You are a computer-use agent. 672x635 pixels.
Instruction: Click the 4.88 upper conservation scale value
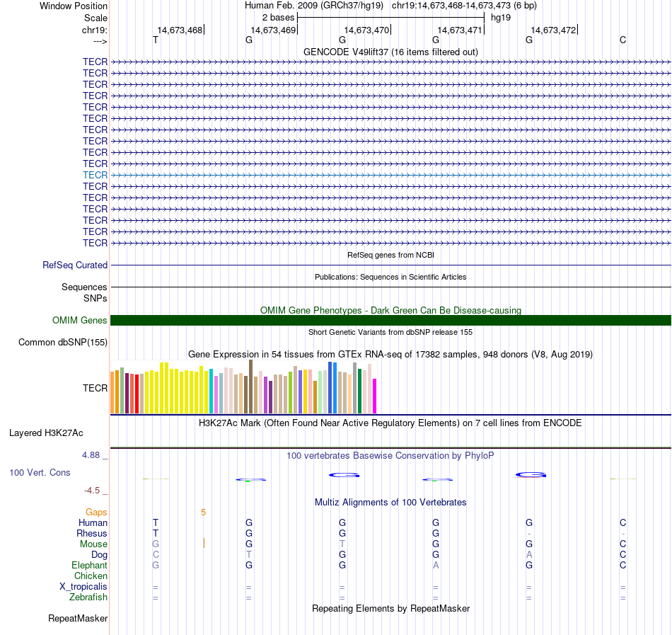91,455
